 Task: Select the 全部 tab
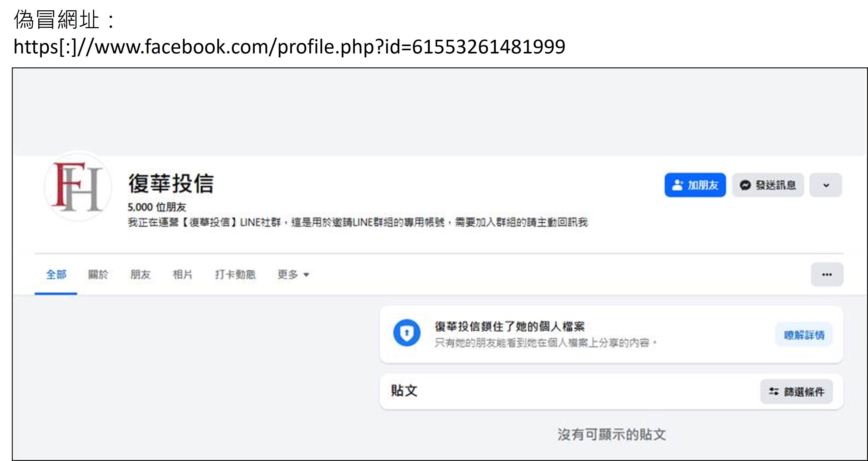pos(56,275)
